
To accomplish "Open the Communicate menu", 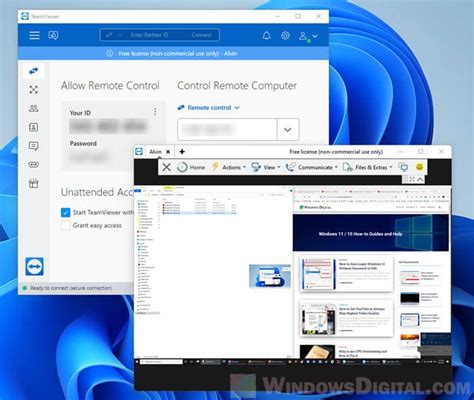I will tap(312, 167).
